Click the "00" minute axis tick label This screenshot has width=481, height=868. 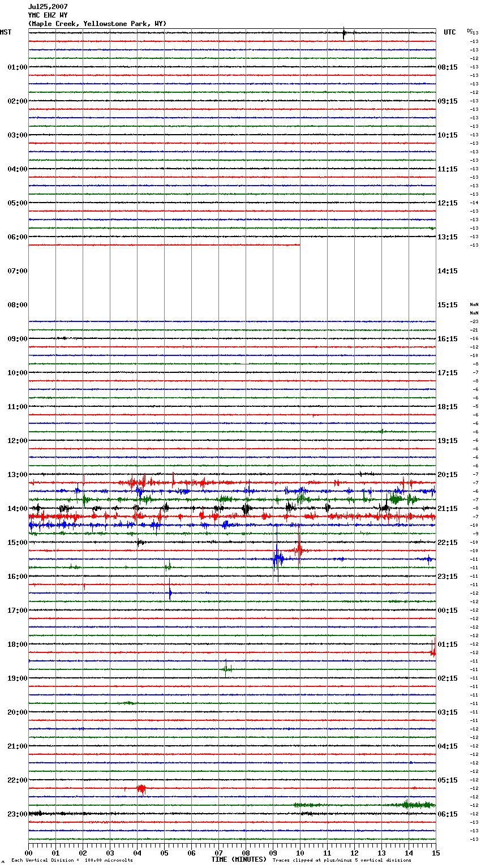(x=28, y=853)
